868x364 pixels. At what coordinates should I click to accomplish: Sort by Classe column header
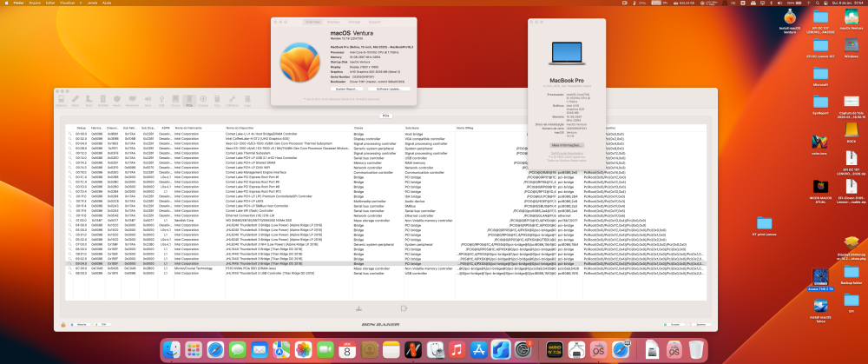click(378, 128)
